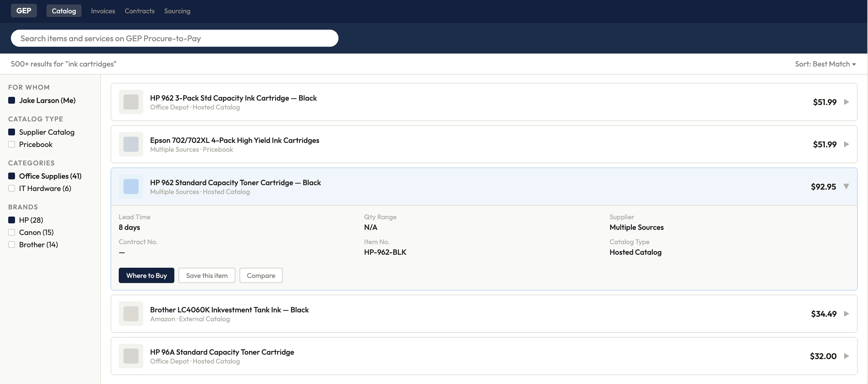Open the Sort: Best Match dropdown
This screenshot has height=384, width=868.
(825, 64)
